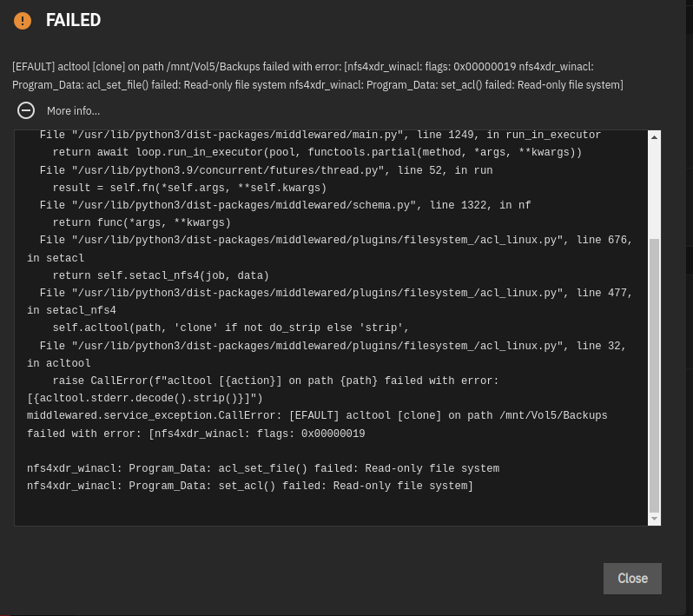The height and width of the screenshot is (616, 693).
Task: Click the 'raise CallError' traceback line
Action: 263,389
